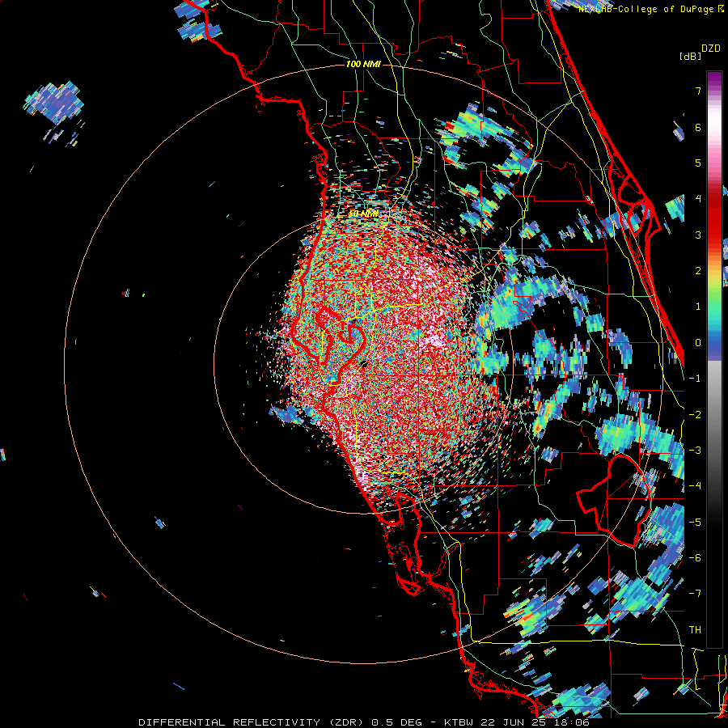Click the scale value "3" on the legend
This screenshot has width=728, height=728.
698,235
